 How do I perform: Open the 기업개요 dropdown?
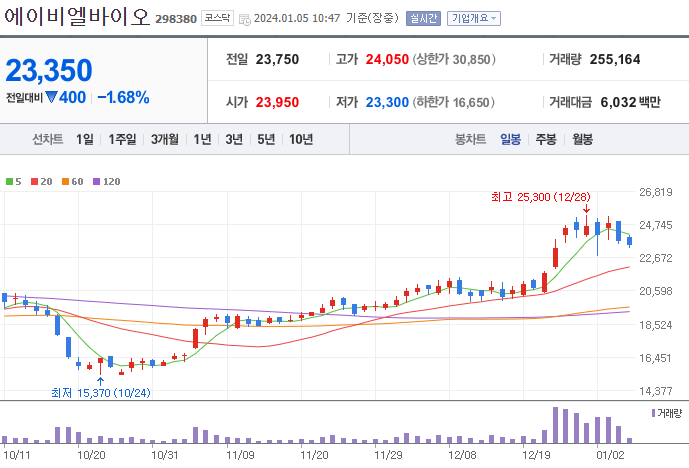(x=474, y=18)
